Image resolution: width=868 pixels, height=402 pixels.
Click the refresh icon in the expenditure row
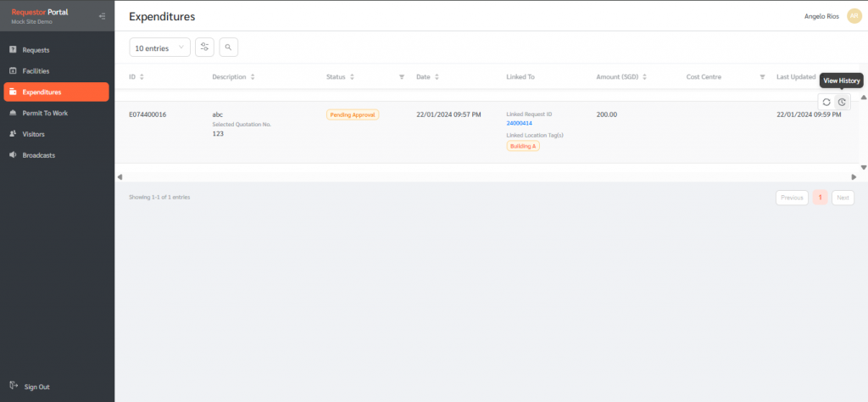click(x=826, y=102)
